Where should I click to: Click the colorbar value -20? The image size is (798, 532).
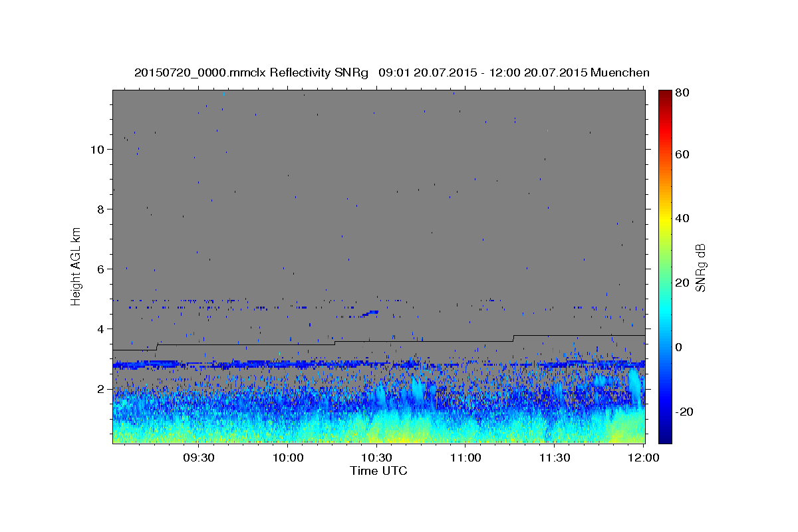coord(685,412)
